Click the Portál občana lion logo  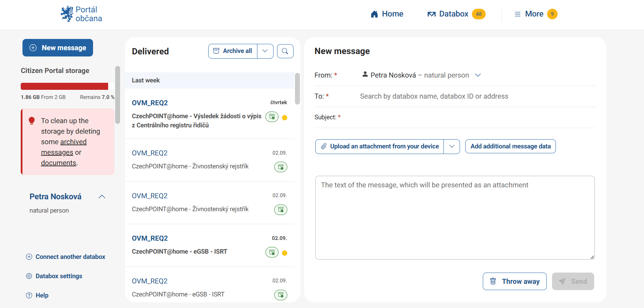(x=67, y=14)
